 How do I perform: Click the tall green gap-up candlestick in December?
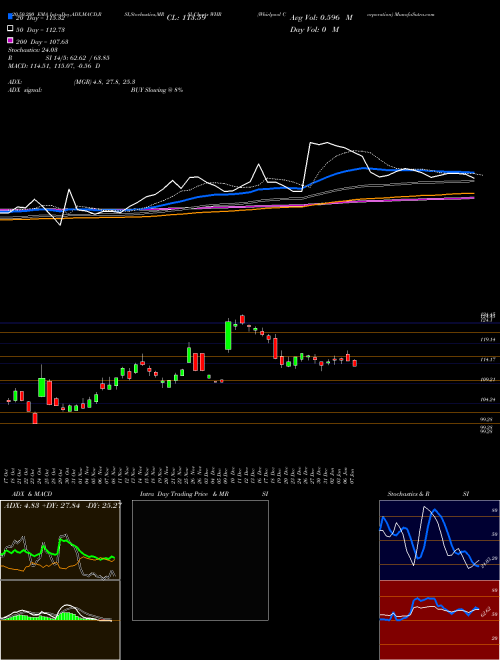click(228, 335)
